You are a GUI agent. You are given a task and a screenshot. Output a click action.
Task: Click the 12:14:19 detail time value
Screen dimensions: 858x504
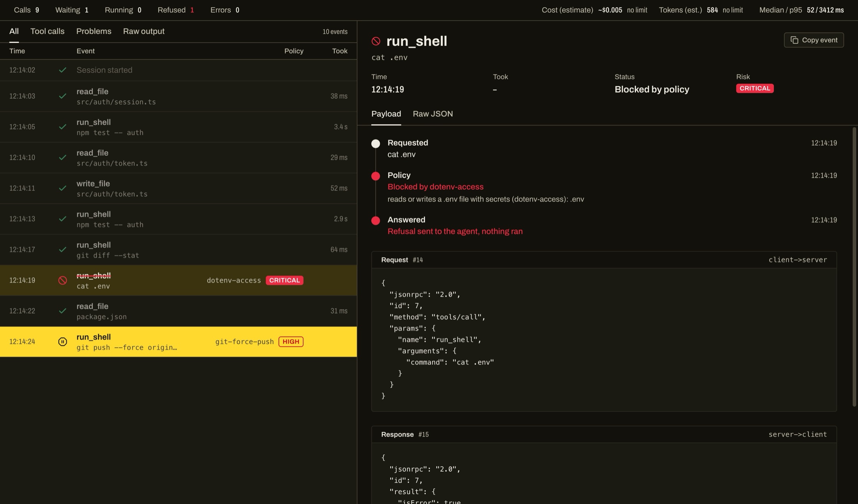point(387,89)
